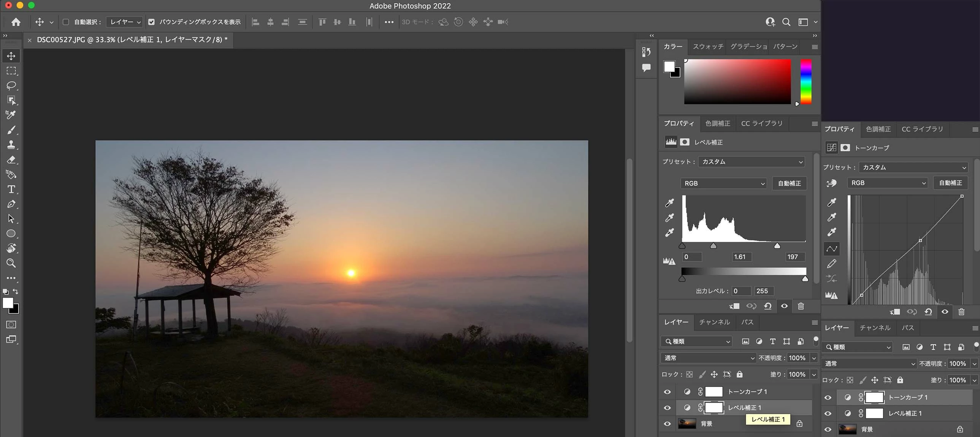Screen dimensions: 980x437
Task: Enable the 自動選択 checkbox
Action: coord(66,22)
